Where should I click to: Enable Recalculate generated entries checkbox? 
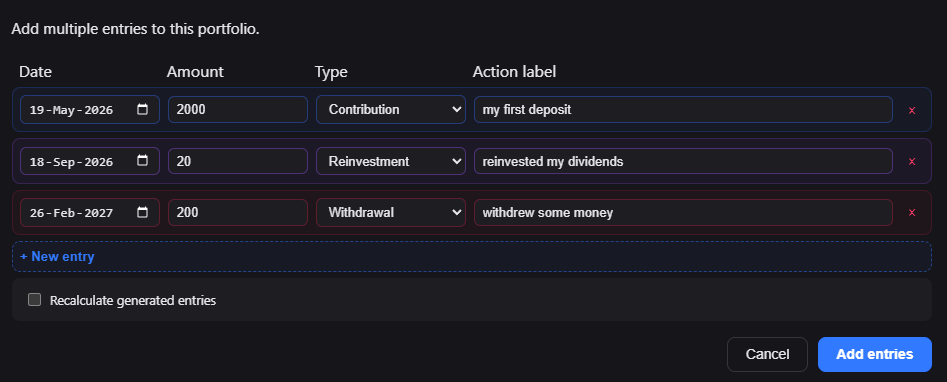click(x=34, y=300)
